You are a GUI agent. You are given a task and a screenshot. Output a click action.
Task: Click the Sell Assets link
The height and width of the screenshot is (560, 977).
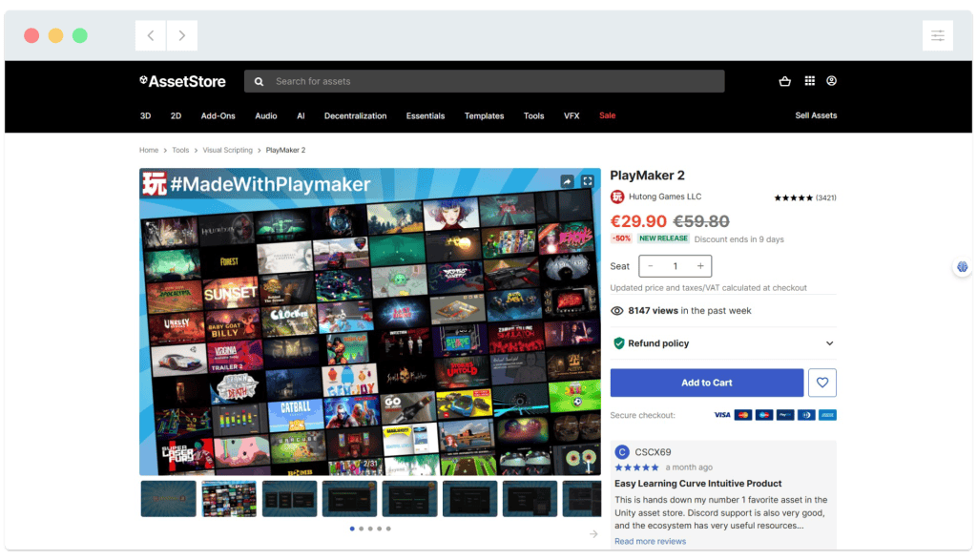coord(816,115)
